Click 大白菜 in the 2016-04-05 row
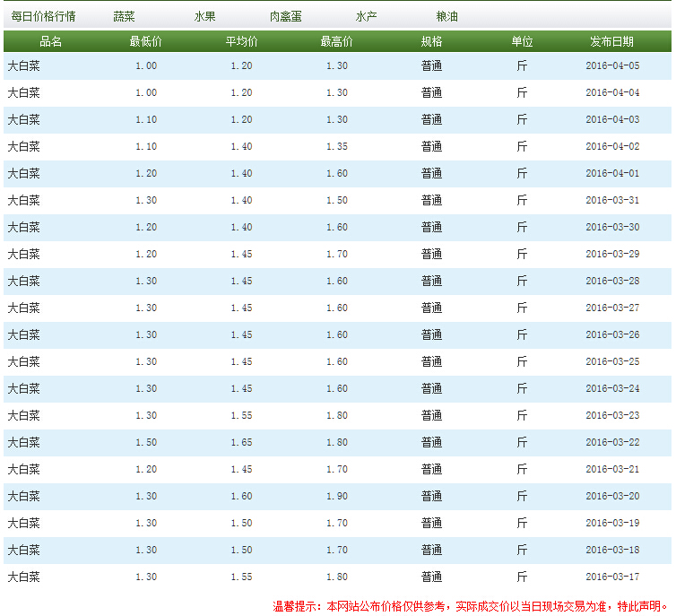 pyautogui.click(x=23, y=65)
